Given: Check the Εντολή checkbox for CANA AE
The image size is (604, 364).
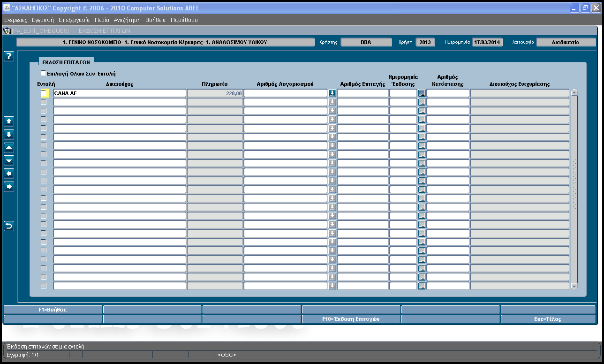Looking at the screenshot, I should click(x=44, y=93).
